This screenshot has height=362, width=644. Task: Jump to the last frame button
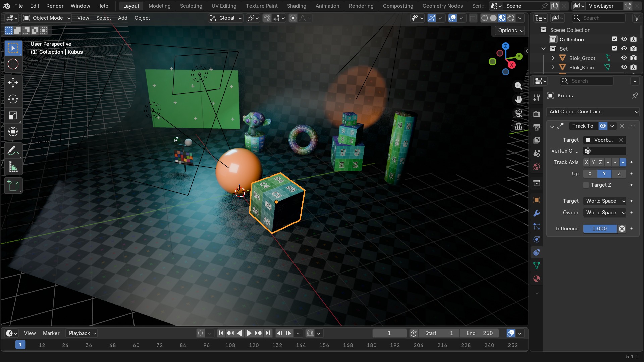pos(268,333)
